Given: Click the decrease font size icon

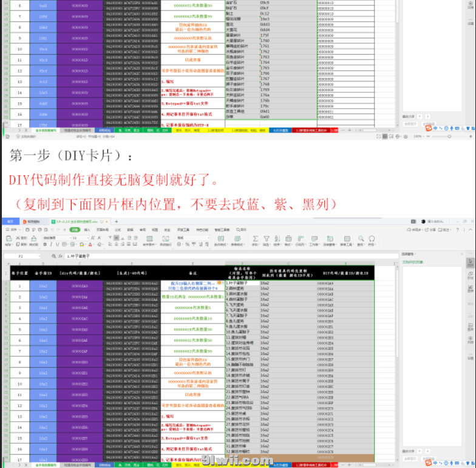Looking at the screenshot, I should [x=100, y=238].
